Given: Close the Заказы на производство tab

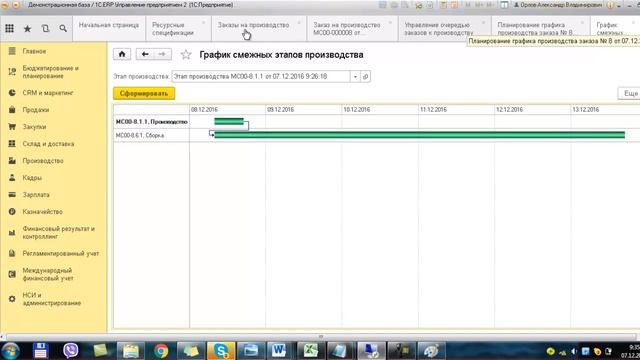Looking at the screenshot, I should [299, 22].
